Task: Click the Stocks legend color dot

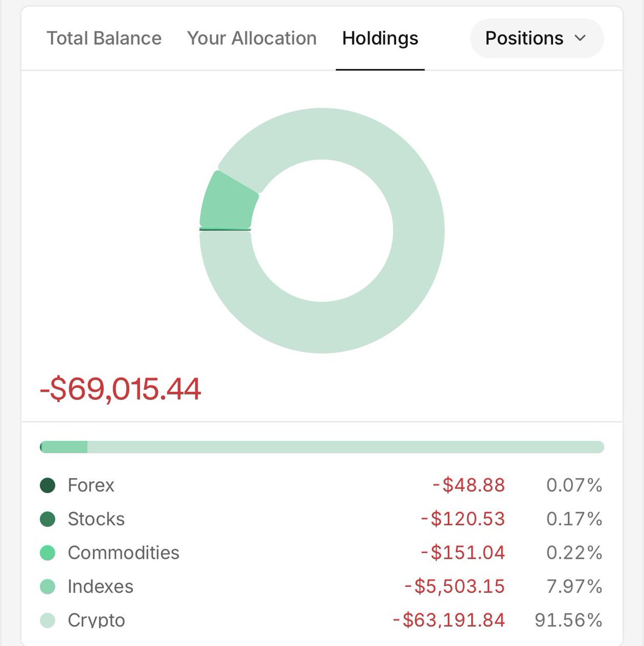Action: click(48, 519)
